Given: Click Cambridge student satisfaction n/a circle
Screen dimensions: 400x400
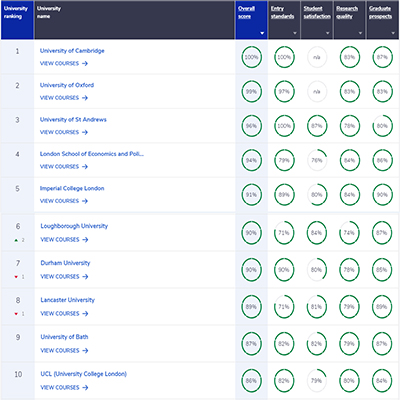Looking at the screenshot, I should (x=317, y=57).
